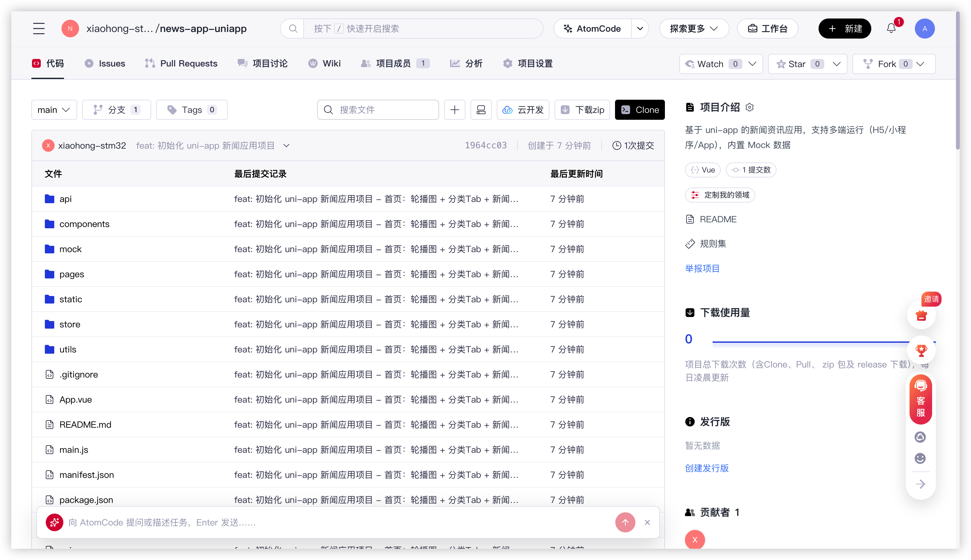This screenshot has width=971, height=560.
Task: Click the red N repository avatar
Action: point(70,29)
